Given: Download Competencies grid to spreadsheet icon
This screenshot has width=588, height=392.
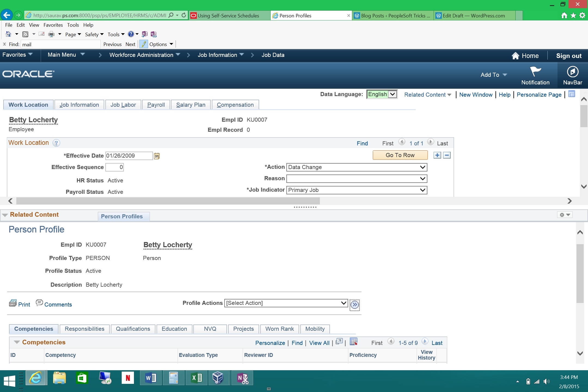Looking at the screenshot, I should (x=353, y=342).
